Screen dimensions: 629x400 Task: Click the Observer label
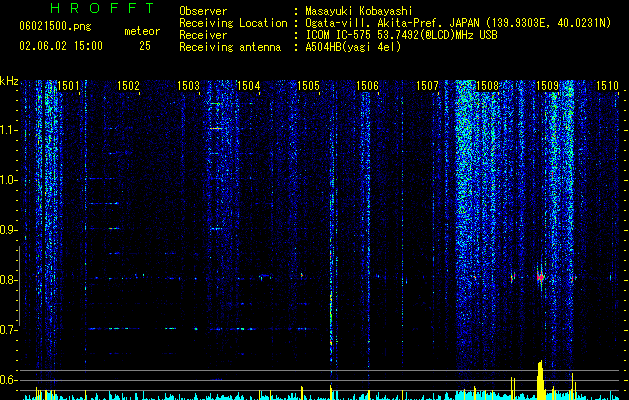tap(203, 11)
